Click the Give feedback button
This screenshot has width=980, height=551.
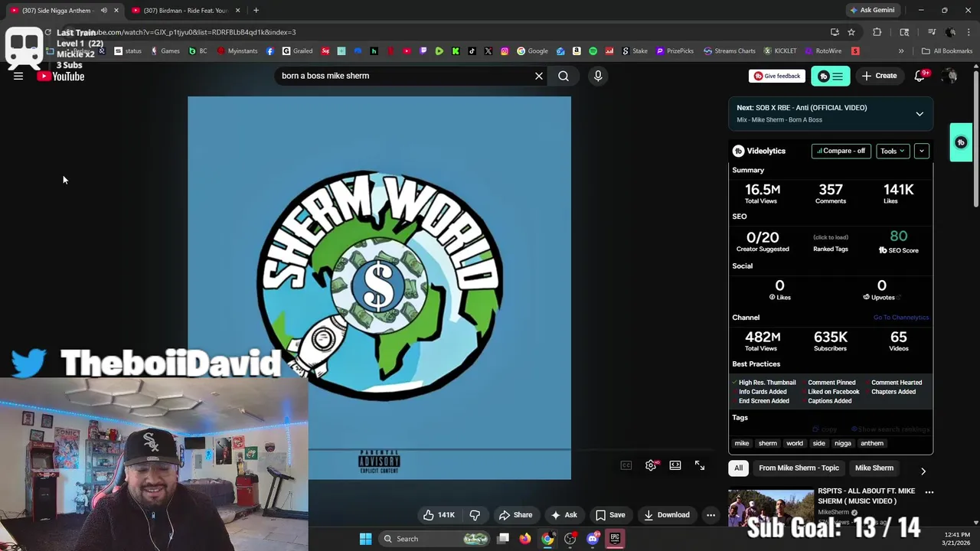point(777,76)
